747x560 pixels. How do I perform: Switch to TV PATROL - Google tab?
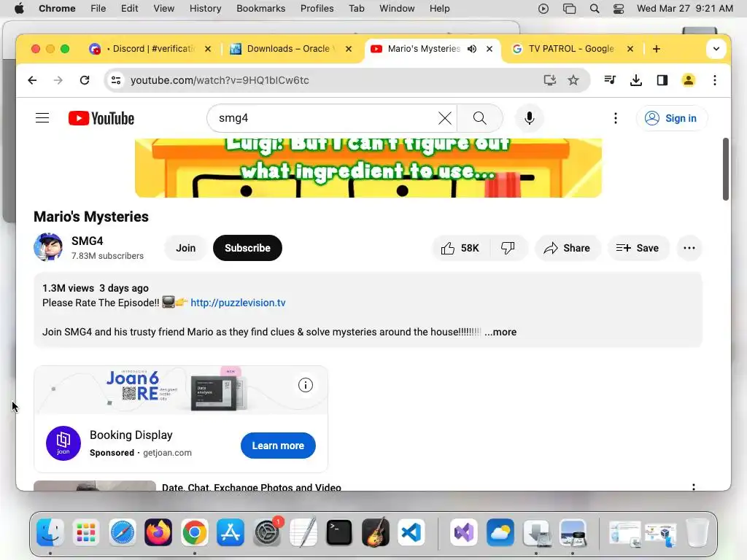click(572, 49)
